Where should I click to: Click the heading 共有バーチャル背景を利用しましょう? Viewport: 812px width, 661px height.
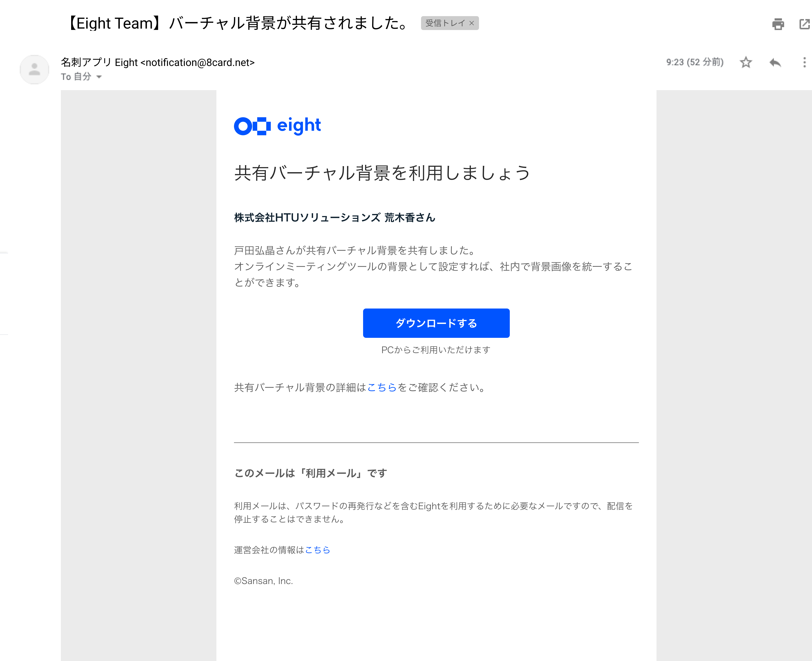[x=382, y=173]
